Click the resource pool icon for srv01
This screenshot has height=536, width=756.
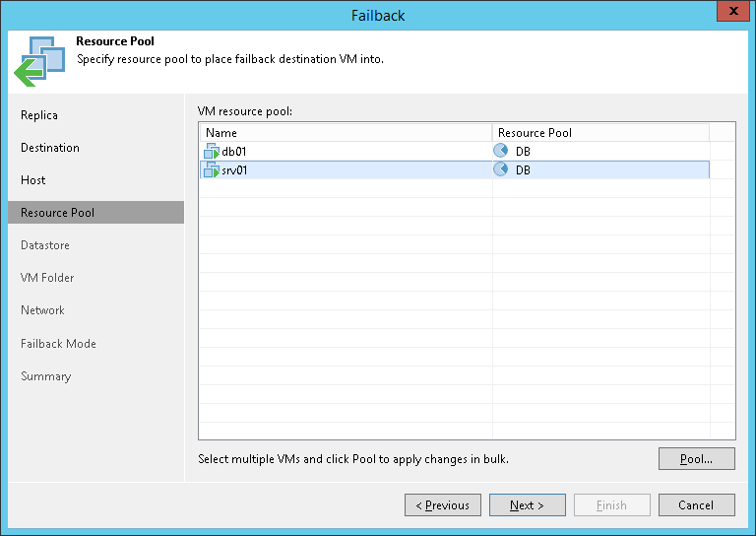[x=500, y=169]
